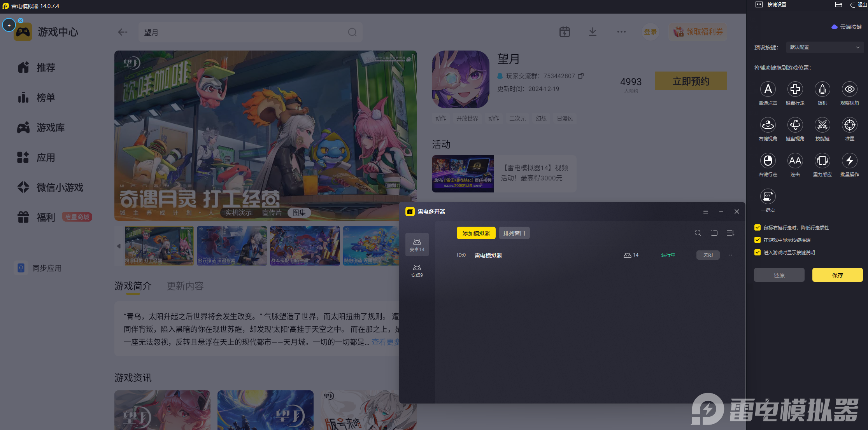Viewport: 868px width, 430px height.
Task: Select the 右键视角 key icon
Action: [x=768, y=125]
